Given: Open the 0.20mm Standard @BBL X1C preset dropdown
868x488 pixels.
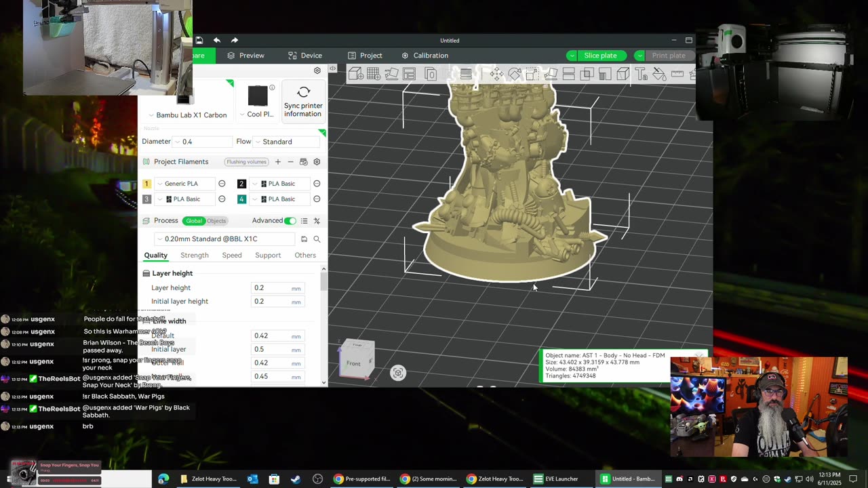Looking at the screenshot, I should (225, 239).
